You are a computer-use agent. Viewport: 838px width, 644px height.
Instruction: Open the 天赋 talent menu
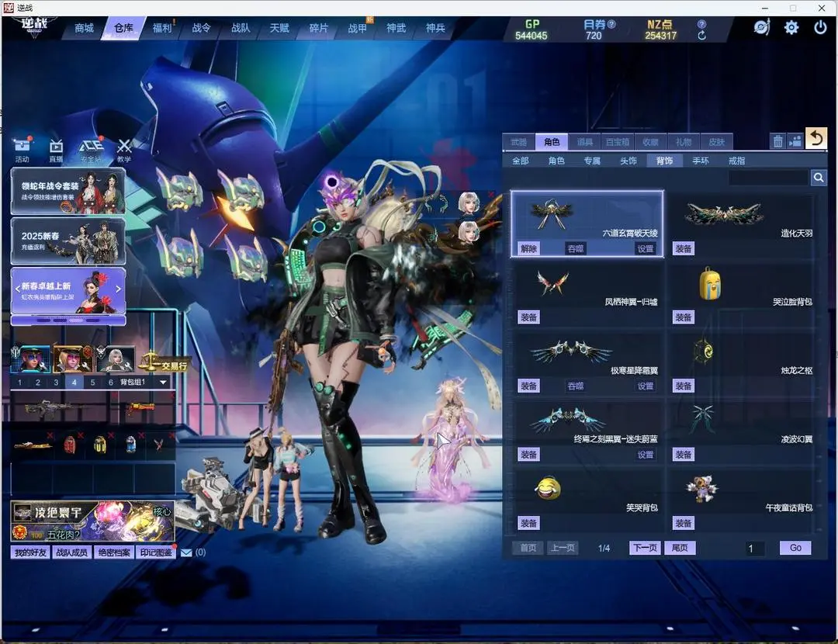coord(279,28)
